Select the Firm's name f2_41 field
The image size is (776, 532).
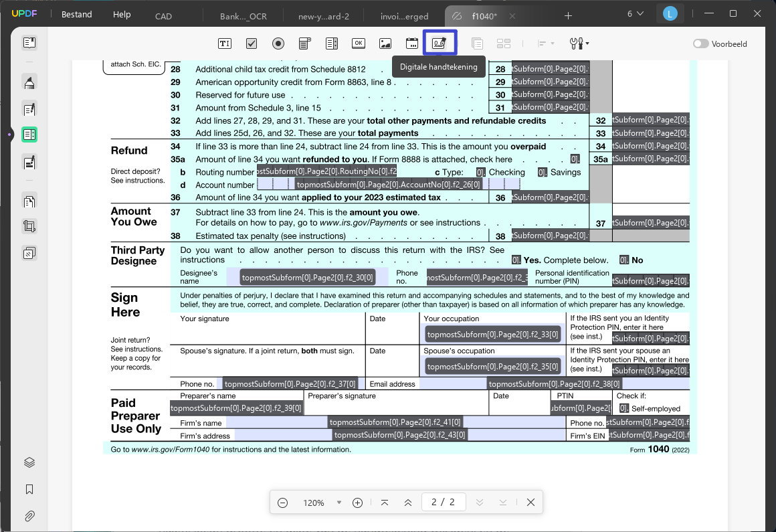395,422
